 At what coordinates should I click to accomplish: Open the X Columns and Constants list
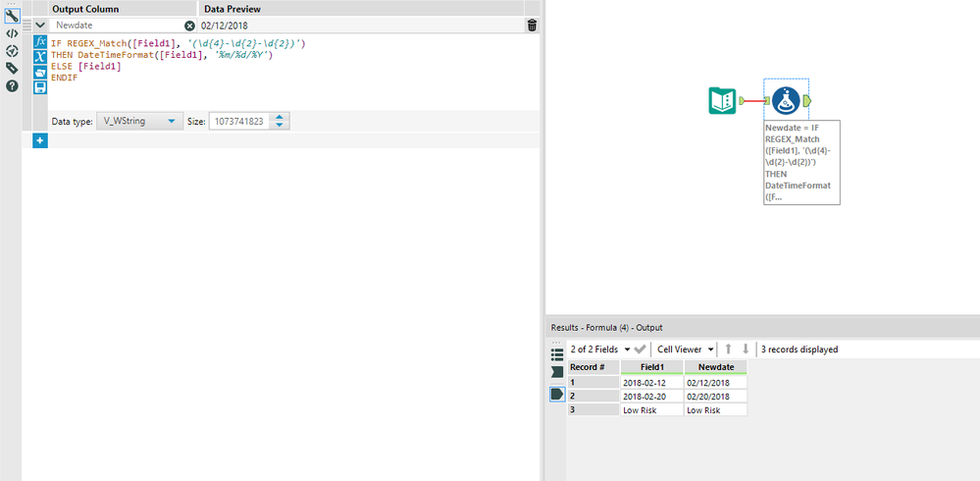point(40,57)
